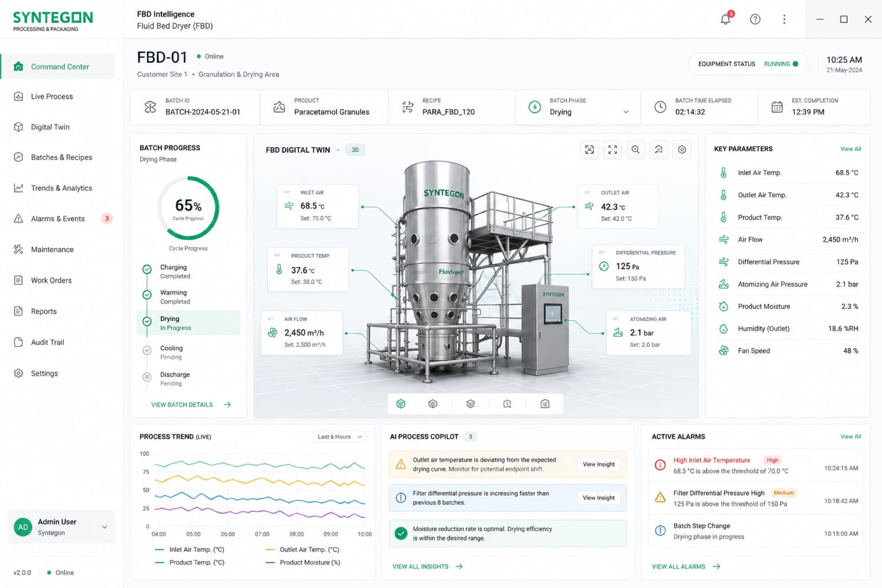Click the reset view icon in digital twin toolbar
Viewport: 882px width, 588px height.
[x=659, y=150]
